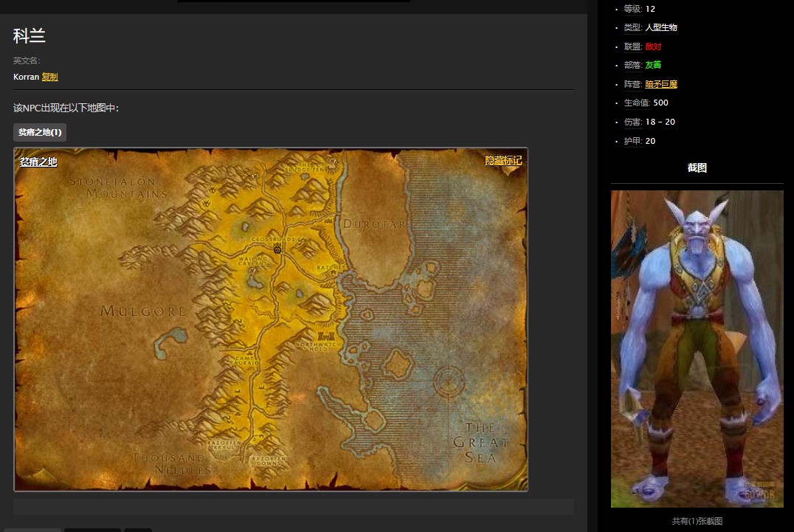Click the Durotar region on the map
The image size is (794, 532).
(x=373, y=224)
